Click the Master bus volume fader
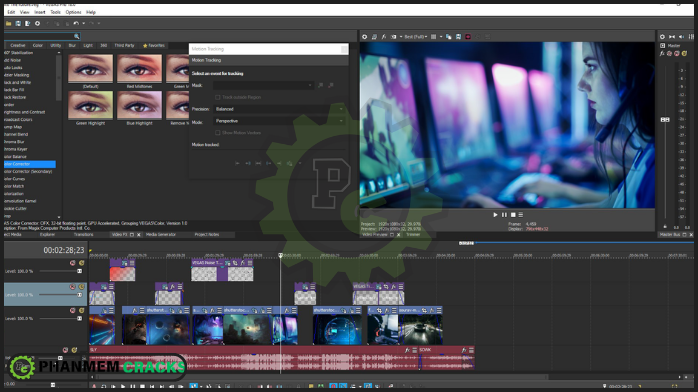 (x=665, y=120)
